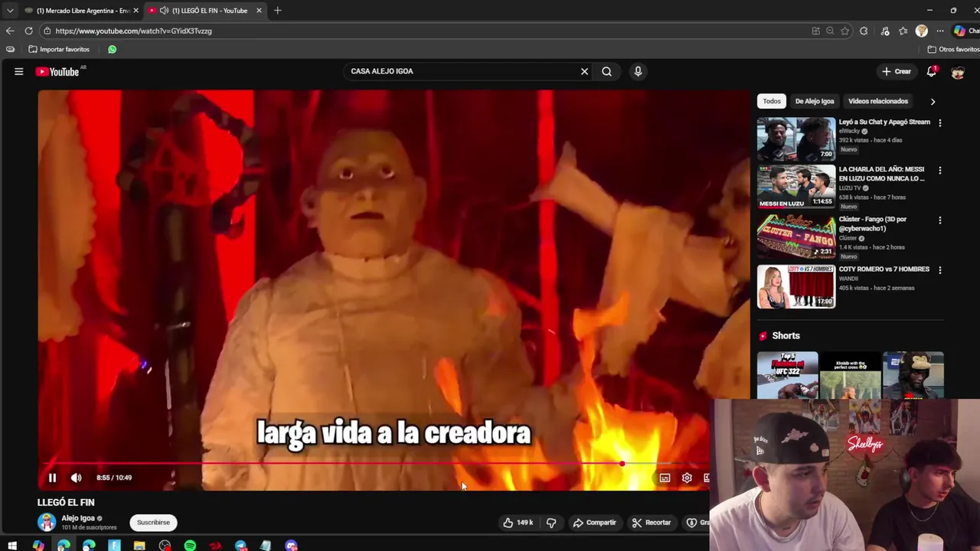The width and height of the screenshot is (980, 551).
Task: Subscribe with Suscribirse button
Action: [153, 523]
